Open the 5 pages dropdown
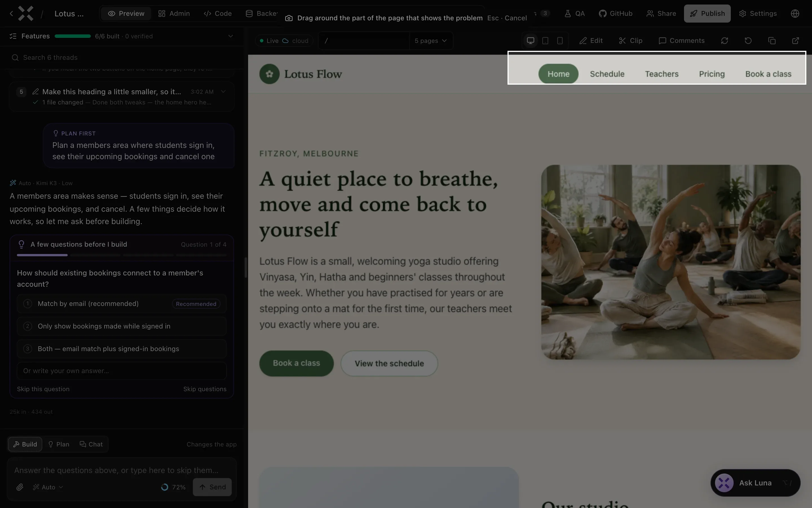Image resolution: width=812 pixels, height=508 pixels. [431, 41]
